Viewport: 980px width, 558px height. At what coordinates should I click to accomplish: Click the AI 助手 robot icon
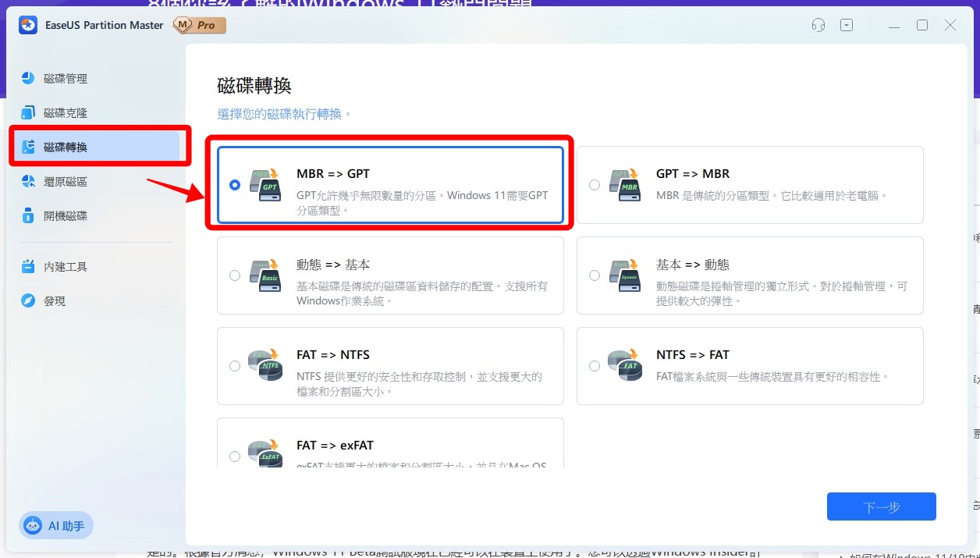click(33, 525)
